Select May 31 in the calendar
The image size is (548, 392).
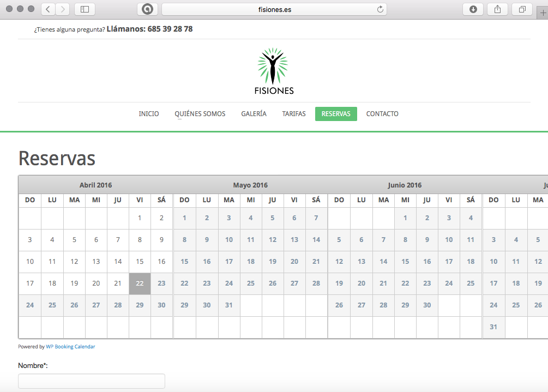click(229, 305)
